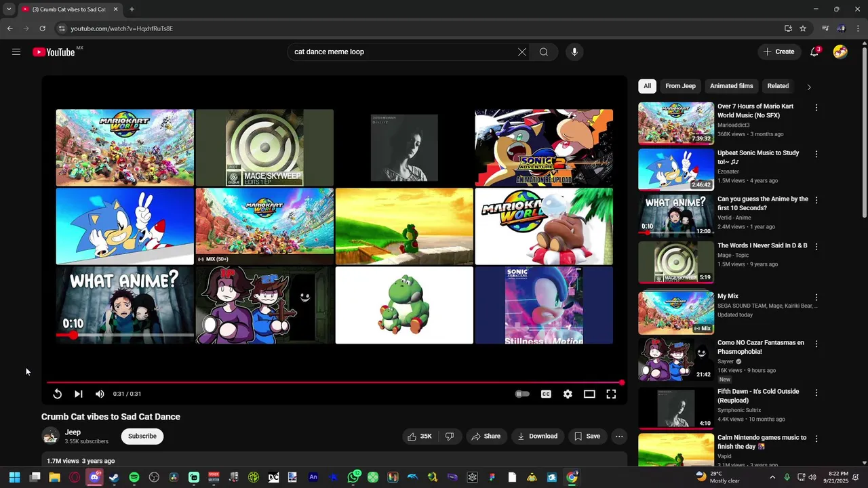Open File Explorer from the taskbar
The height and width of the screenshot is (488, 868).
point(54,477)
